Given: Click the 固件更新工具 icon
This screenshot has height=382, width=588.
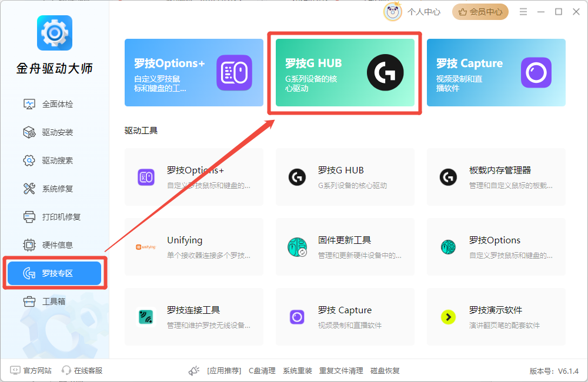Looking at the screenshot, I should (x=297, y=247).
